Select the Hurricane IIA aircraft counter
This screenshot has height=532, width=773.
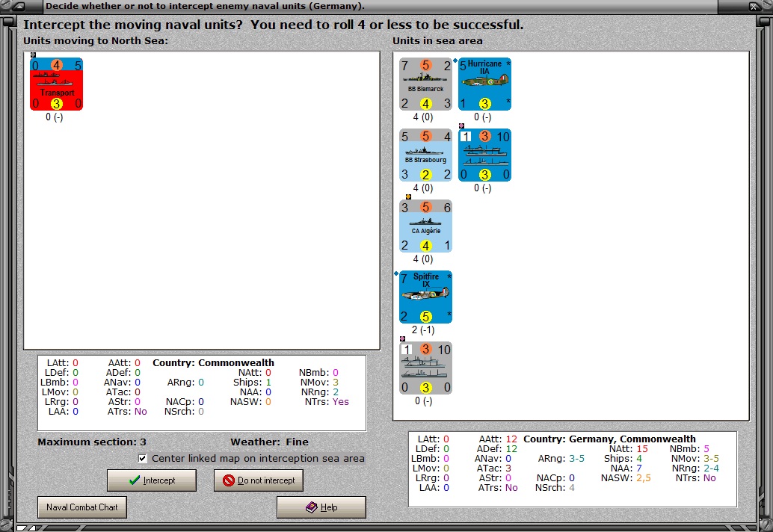point(484,84)
